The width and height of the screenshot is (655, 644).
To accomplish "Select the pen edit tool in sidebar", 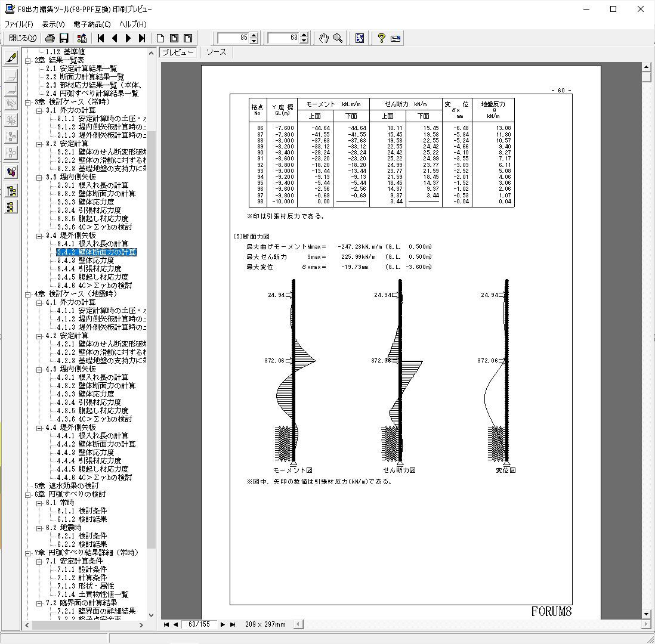I will 11,57.
